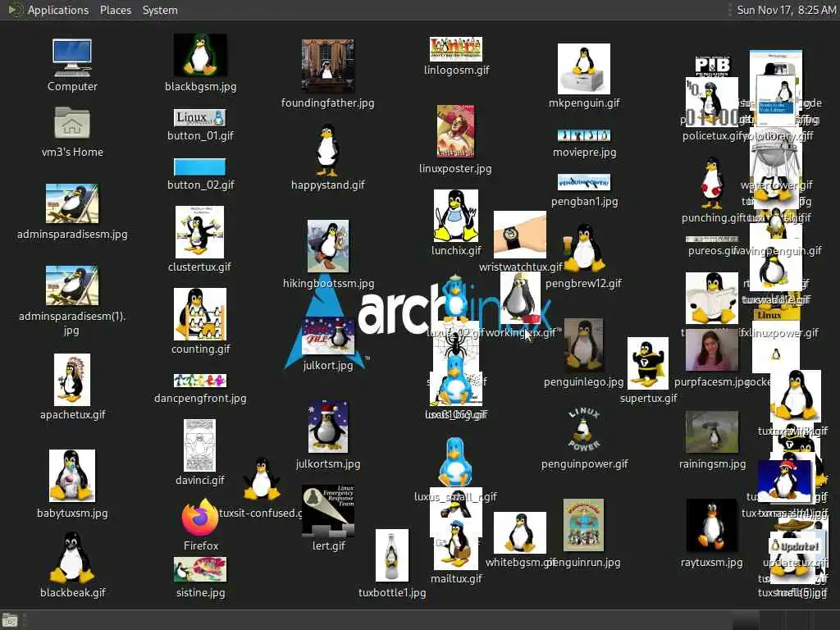This screenshot has width=840, height=630.
Task: Select the sistine.jpg icon
Action: (200, 569)
